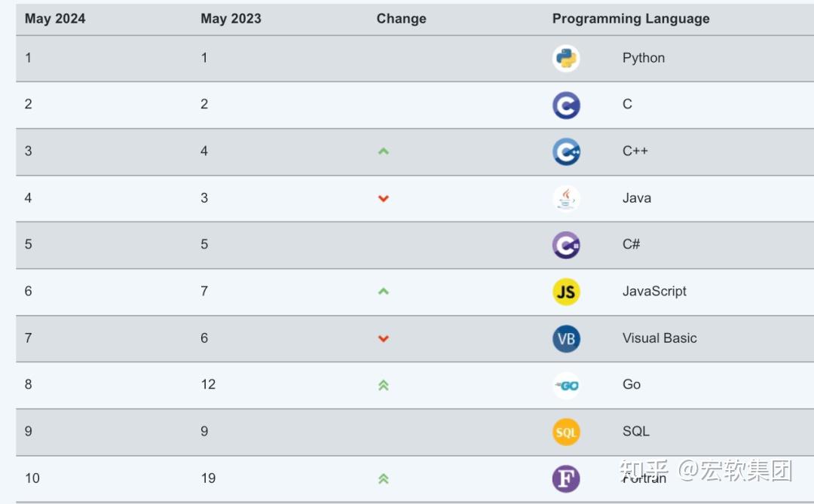Viewport: 814px width, 504px height.
Task: Click the May 2023 column header
Action: pyautogui.click(x=231, y=19)
